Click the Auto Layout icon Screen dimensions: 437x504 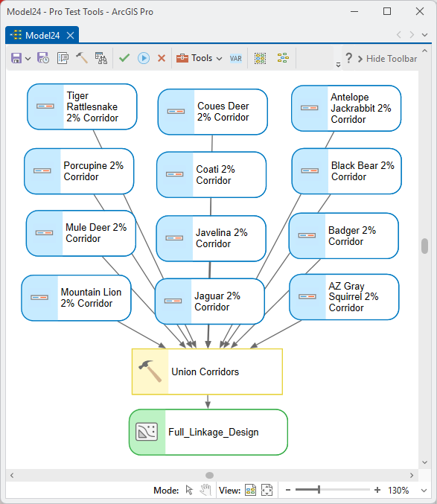click(283, 58)
